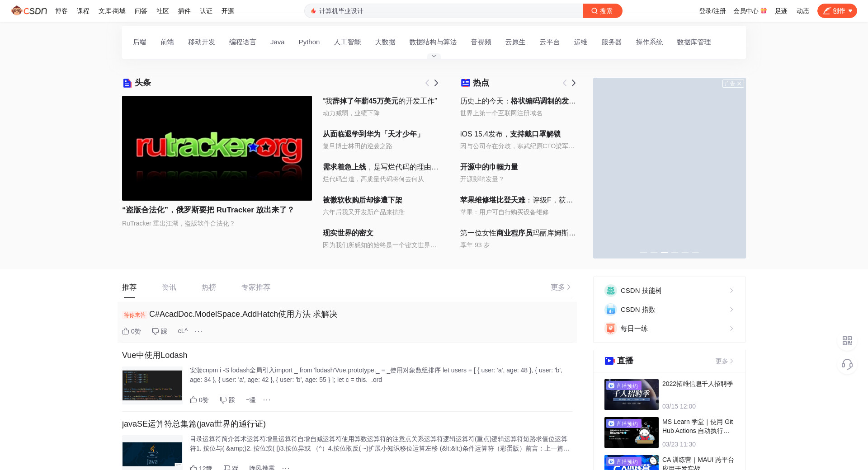Viewport: 868px width, 470px height.
Task: Close the advertisement banner
Action: [x=739, y=84]
